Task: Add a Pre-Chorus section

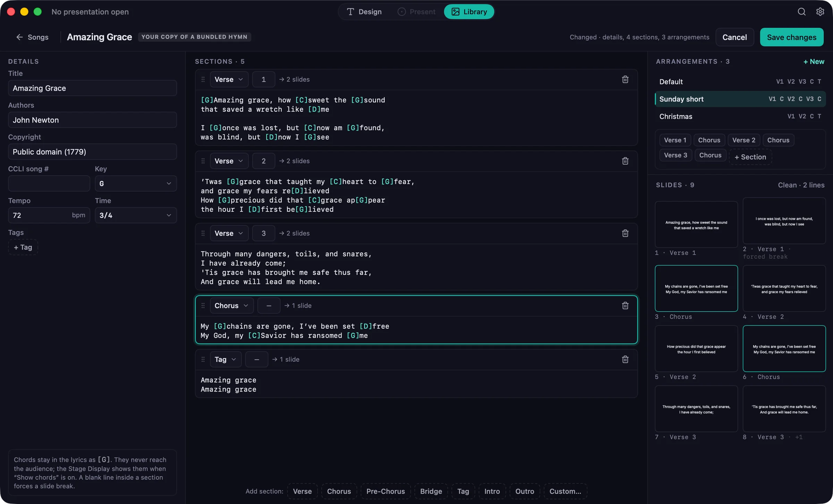Action: pos(386,491)
